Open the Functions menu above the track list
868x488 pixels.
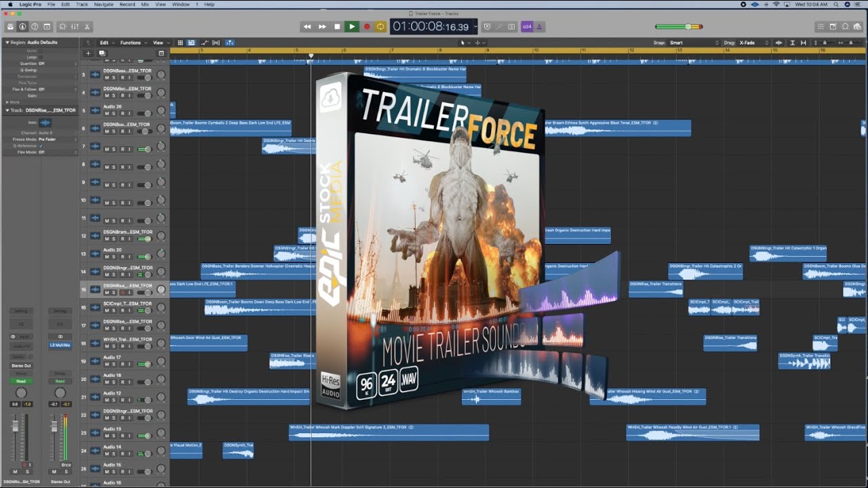coord(130,42)
